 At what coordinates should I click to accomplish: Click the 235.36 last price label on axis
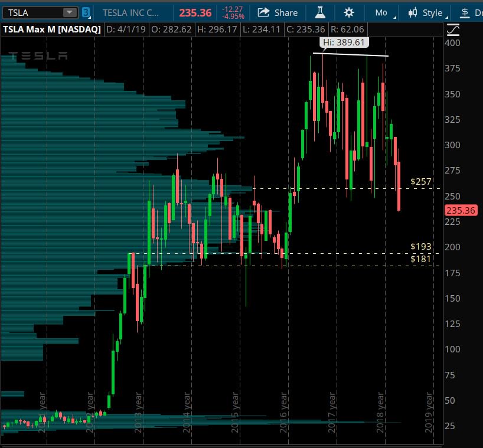coord(461,210)
